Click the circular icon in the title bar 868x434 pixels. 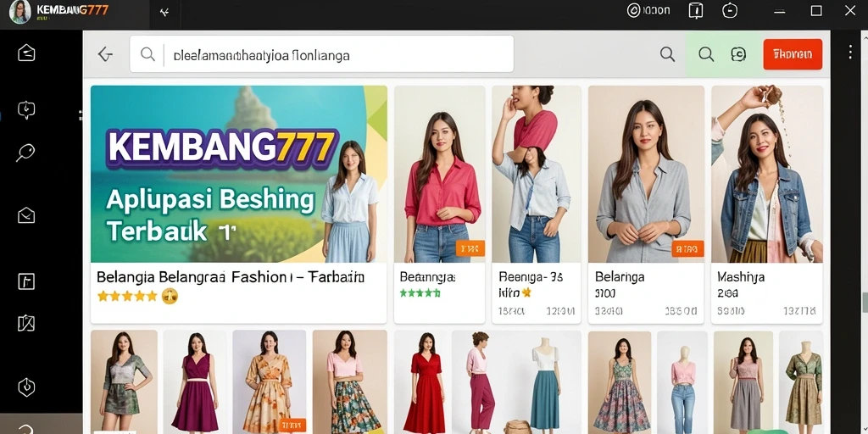[x=633, y=10]
